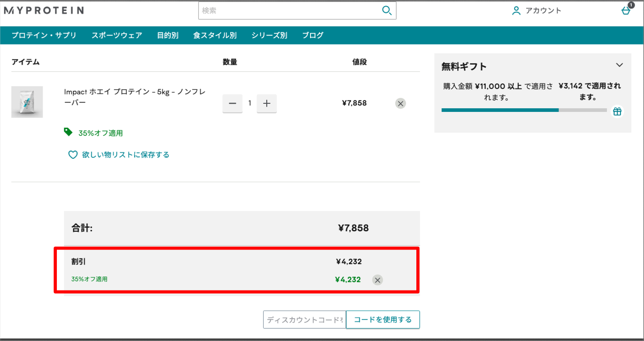This screenshot has width=644, height=341.
Task: Decrease quantity with minus button
Action: (232, 103)
